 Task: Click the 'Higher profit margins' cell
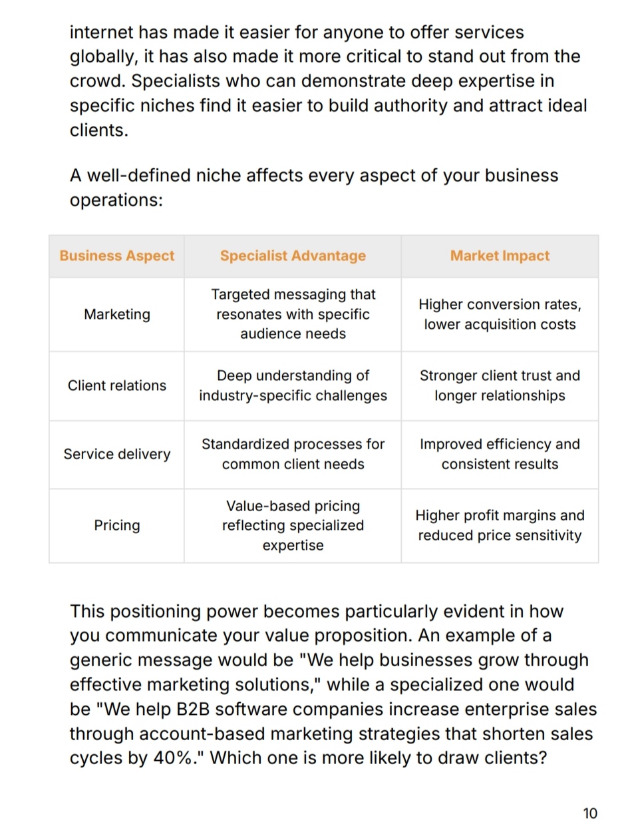pos(500,526)
